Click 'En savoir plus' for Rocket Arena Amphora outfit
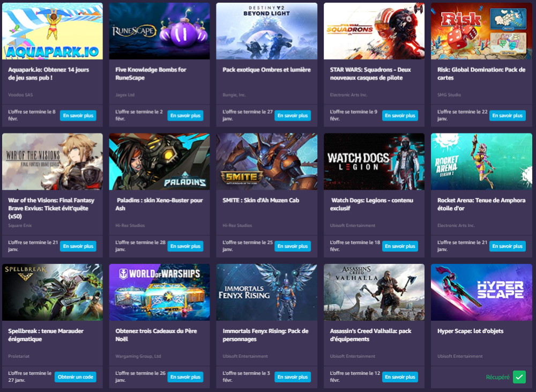Image resolution: width=536 pixels, height=392 pixels. click(507, 246)
